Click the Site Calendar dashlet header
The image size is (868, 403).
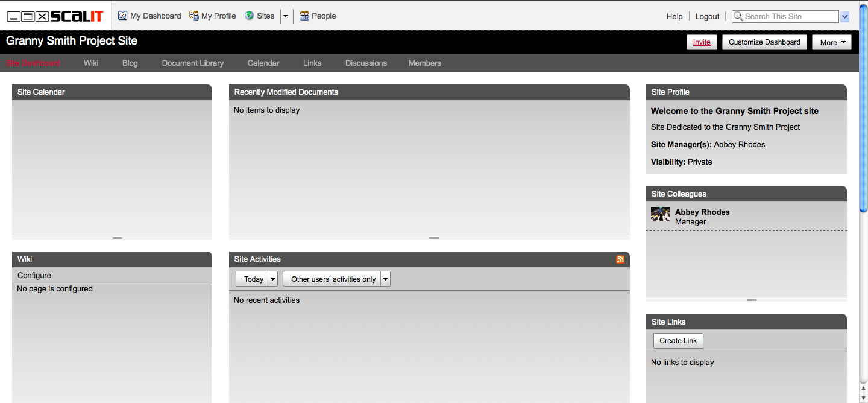pos(112,92)
